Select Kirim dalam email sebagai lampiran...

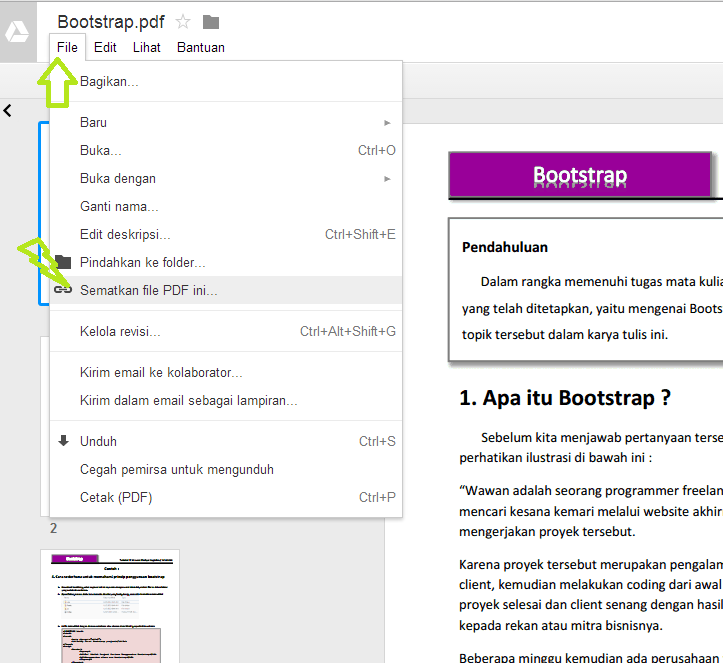pyautogui.click(x=226, y=401)
